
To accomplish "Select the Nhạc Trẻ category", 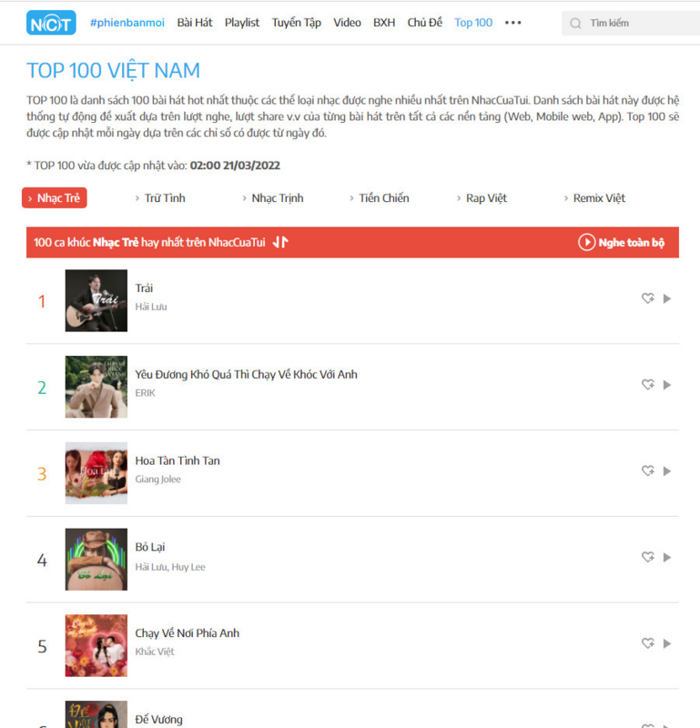I will (x=55, y=198).
